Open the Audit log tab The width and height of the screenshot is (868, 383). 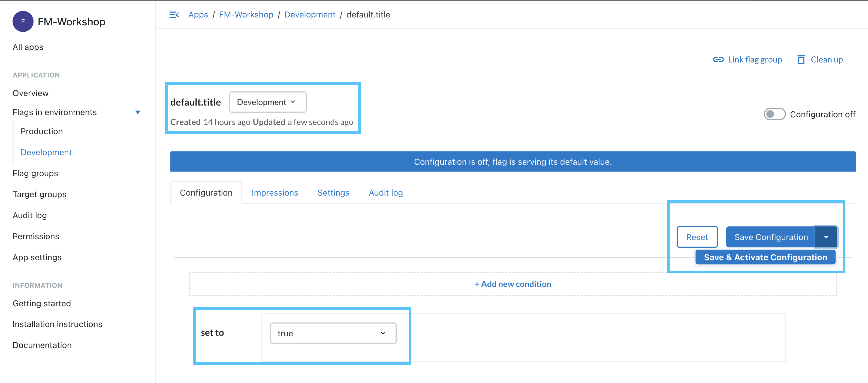385,193
